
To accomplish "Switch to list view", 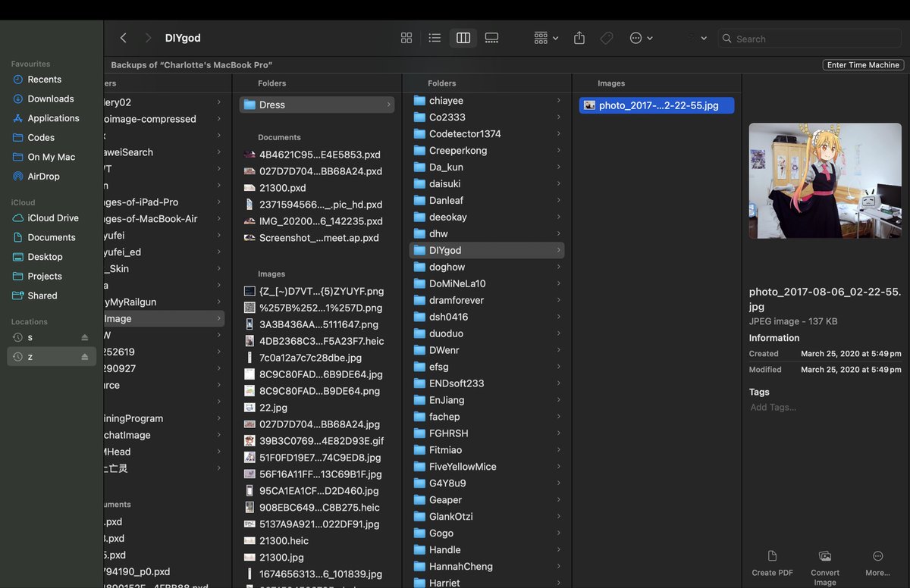I will click(x=435, y=38).
